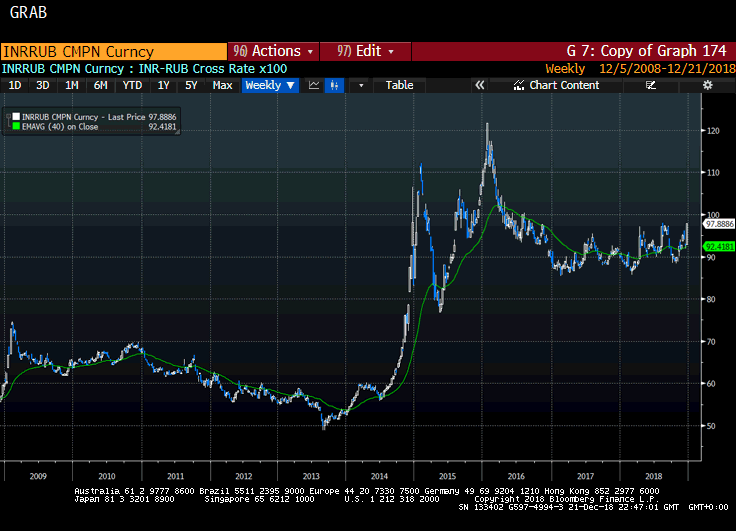Screen dimensions: 736x531
Task: Expand the Edit menu
Action: pyautogui.click(x=366, y=51)
